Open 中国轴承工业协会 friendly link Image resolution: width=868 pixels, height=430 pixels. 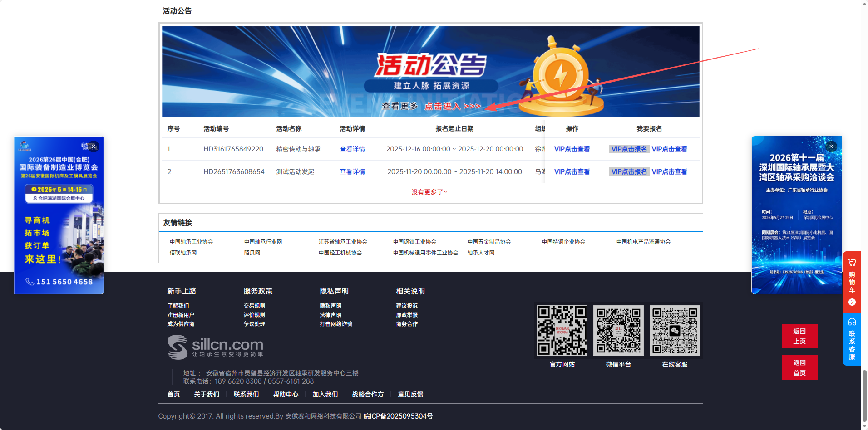coord(191,242)
